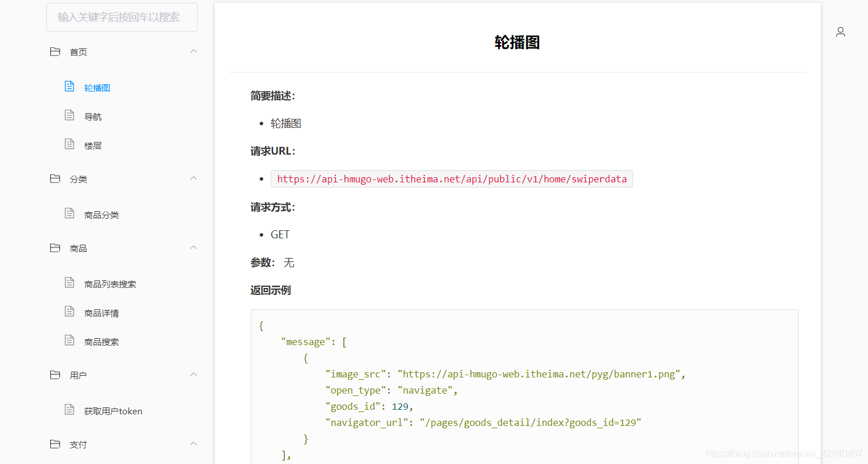Screen dimensions: 868x464
Task: Click the GET request method text
Action: (x=280, y=234)
